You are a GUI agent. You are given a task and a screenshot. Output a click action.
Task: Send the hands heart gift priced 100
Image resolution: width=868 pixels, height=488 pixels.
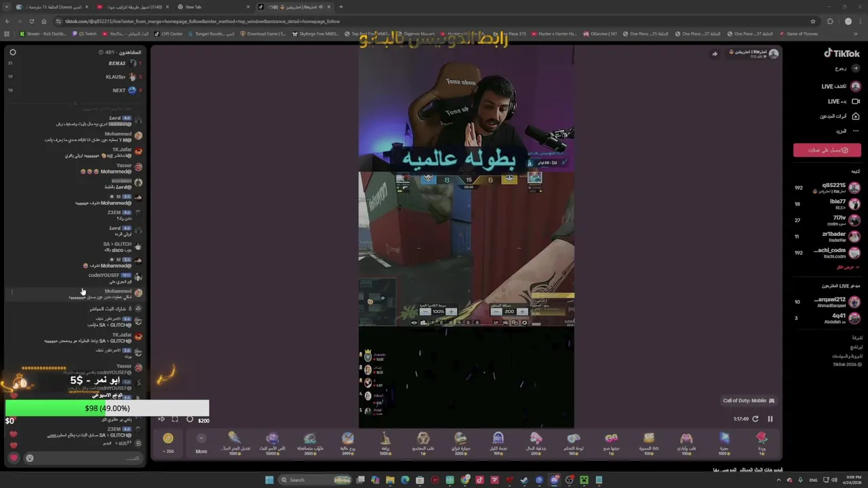click(686, 443)
